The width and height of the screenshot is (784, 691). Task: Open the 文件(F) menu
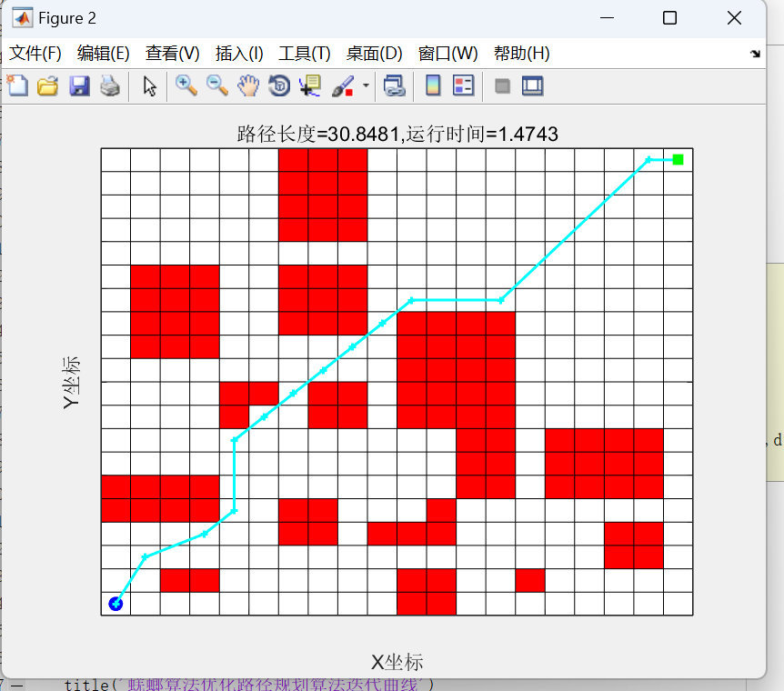click(x=35, y=53)
